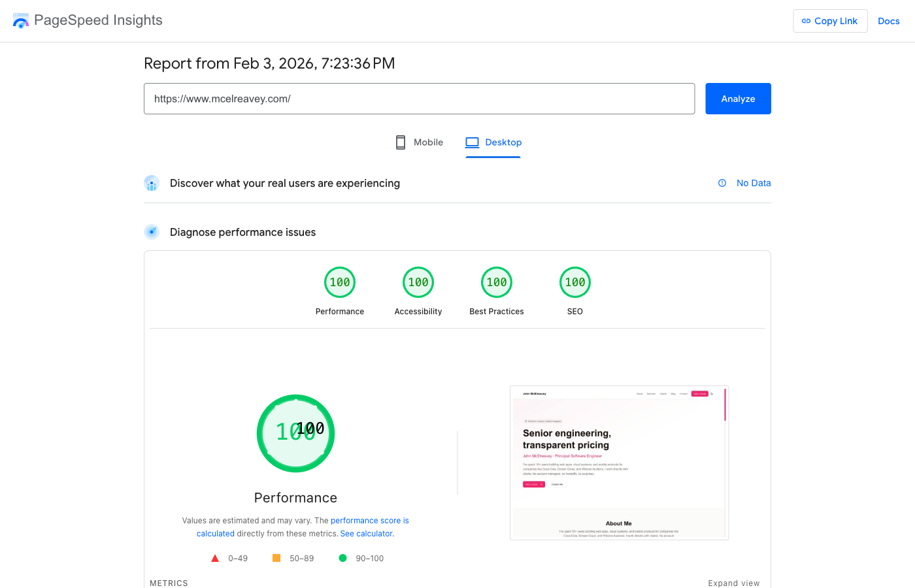Click the laptop icon on the Desktop tab
Viewport: 915px width, 588px height.
click(x=471, y=142)
